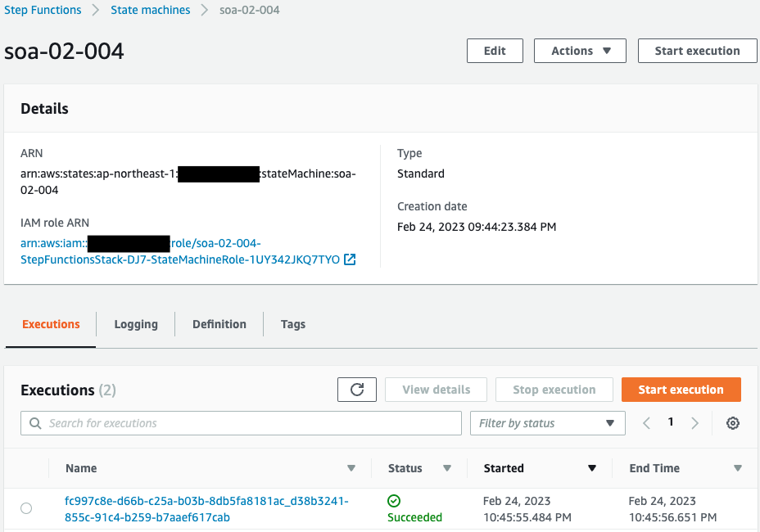Click the End Time 10:45:56.651 PM cell

click(672, 509)
